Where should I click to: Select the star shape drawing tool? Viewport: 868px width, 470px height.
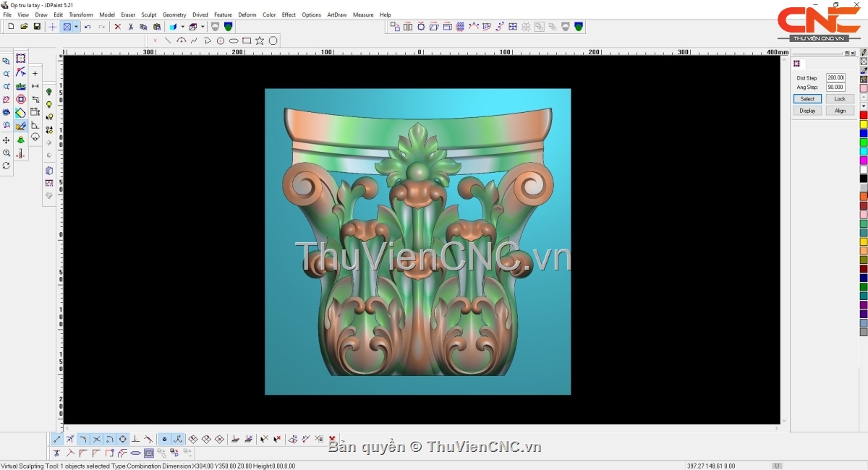click(260, 40)
